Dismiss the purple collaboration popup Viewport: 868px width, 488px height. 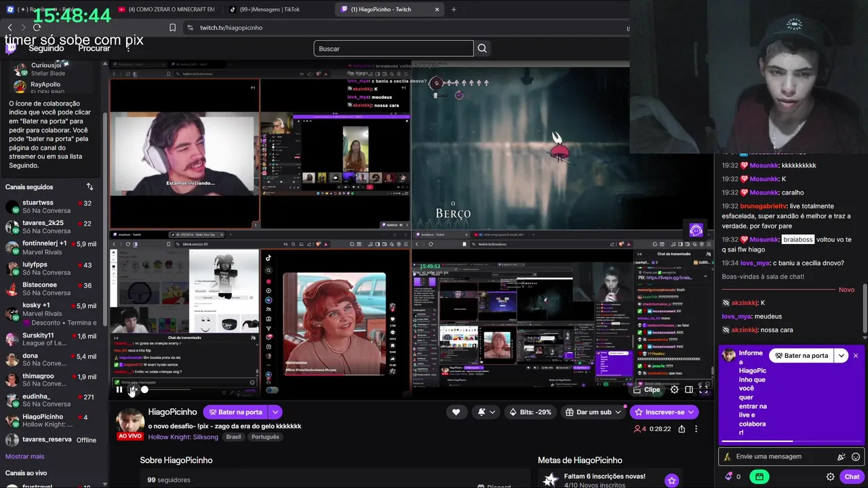pyautogui.click(x=856, y=356)
